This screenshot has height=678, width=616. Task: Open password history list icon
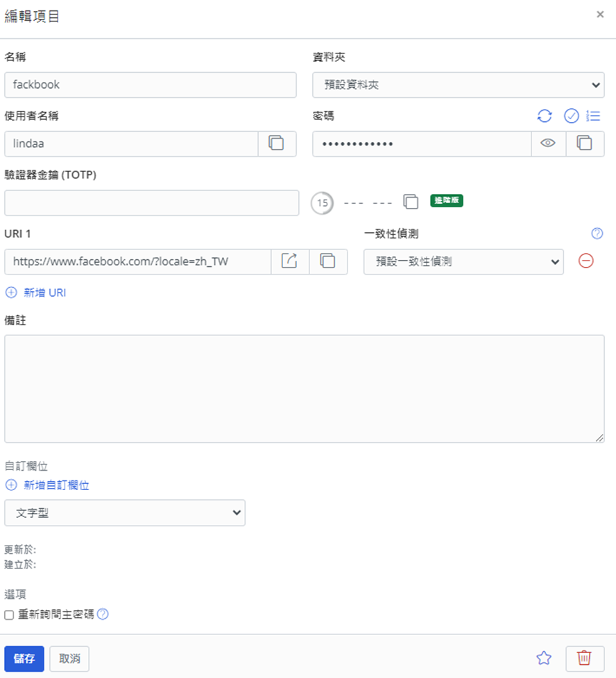[x=593, y=116]
